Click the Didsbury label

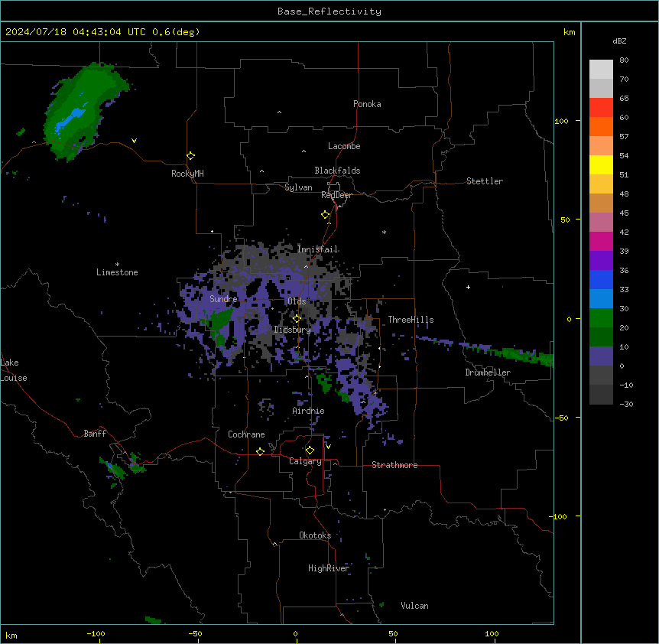(293, 330)
